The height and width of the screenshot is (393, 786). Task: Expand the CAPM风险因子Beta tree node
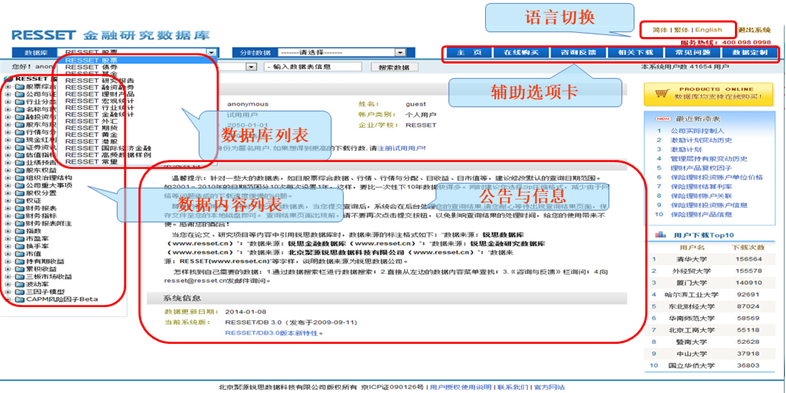coord(8,299)
